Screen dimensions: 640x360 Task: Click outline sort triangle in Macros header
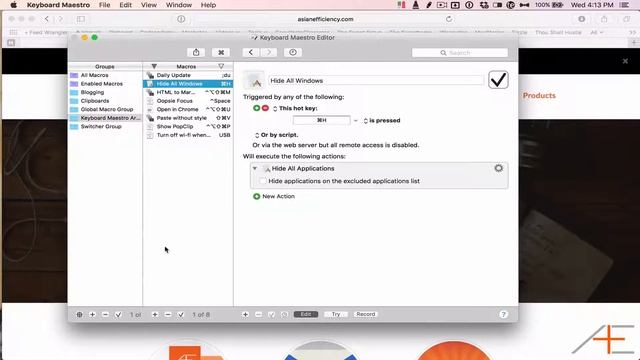pos(221,66)
